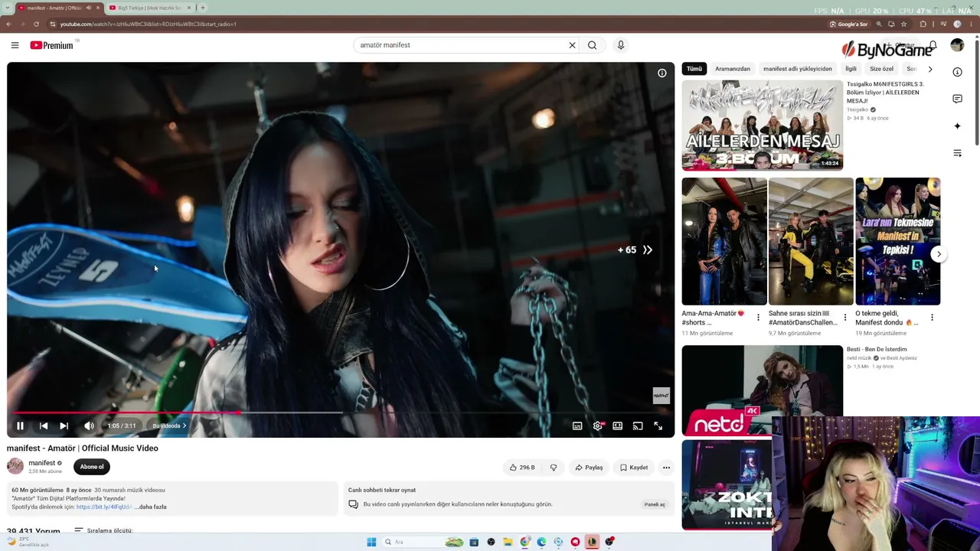
Task: Skip to next video
Action: 64,426
